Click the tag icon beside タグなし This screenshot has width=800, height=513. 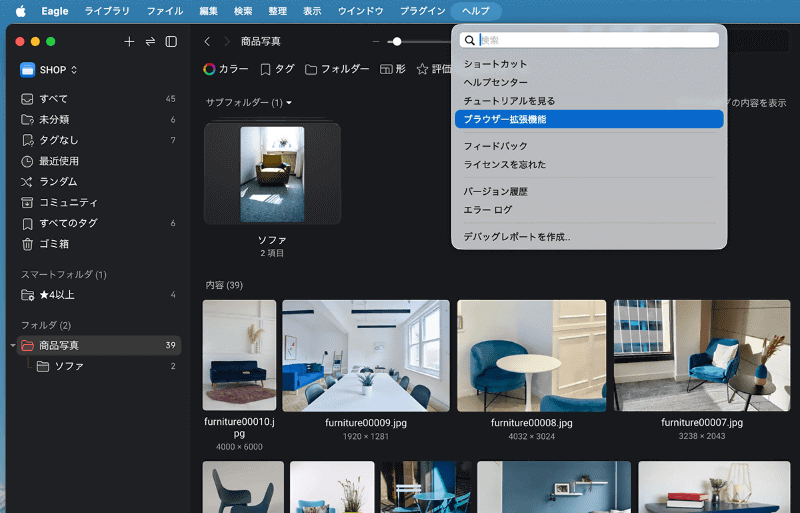coord(27,140)
